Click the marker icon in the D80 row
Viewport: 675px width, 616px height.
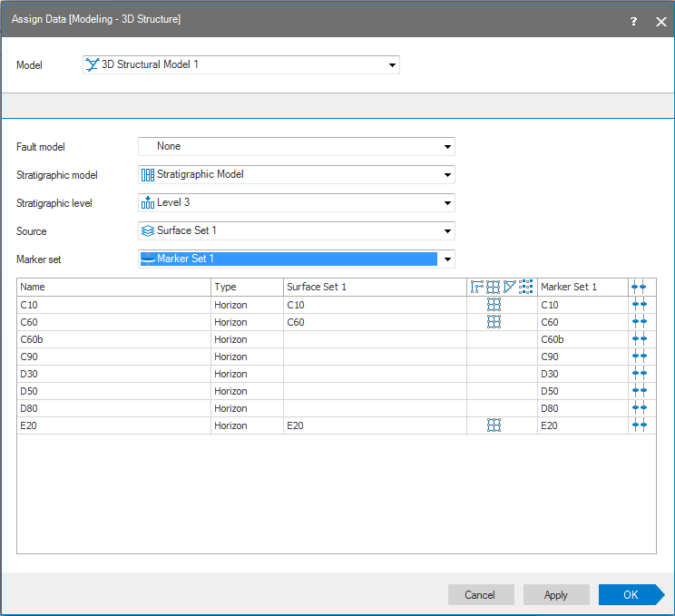pyautogui.click(x=640, y=408)
